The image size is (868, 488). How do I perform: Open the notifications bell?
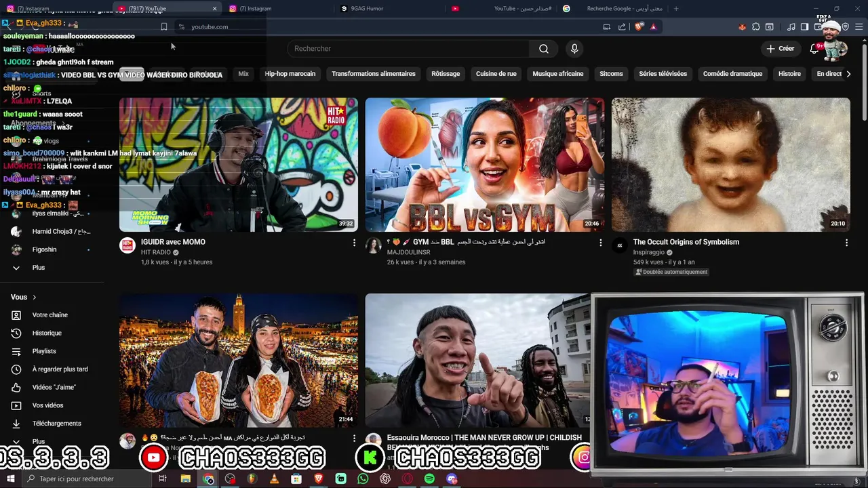(x=814, y=49)
